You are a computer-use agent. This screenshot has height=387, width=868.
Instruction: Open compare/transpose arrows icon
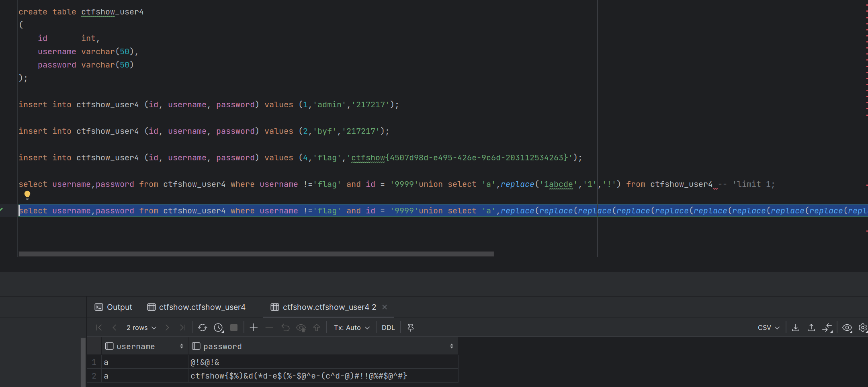coord(827,328)
